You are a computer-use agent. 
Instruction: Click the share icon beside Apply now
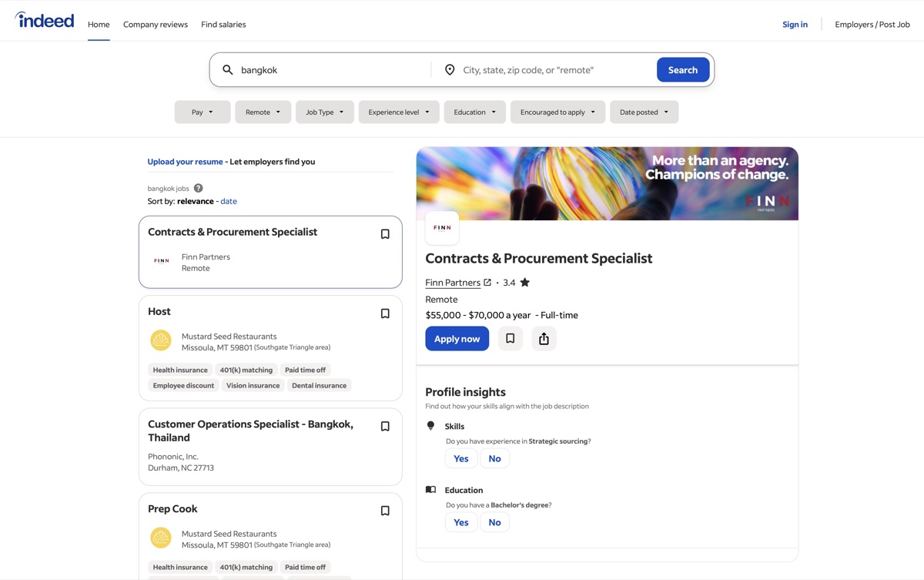coord(544,339)
